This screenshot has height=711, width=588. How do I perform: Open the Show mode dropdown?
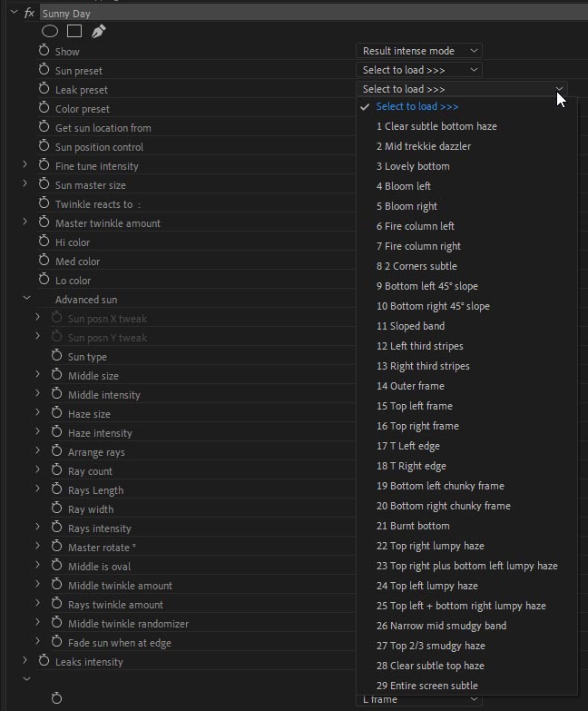[420, 51]
